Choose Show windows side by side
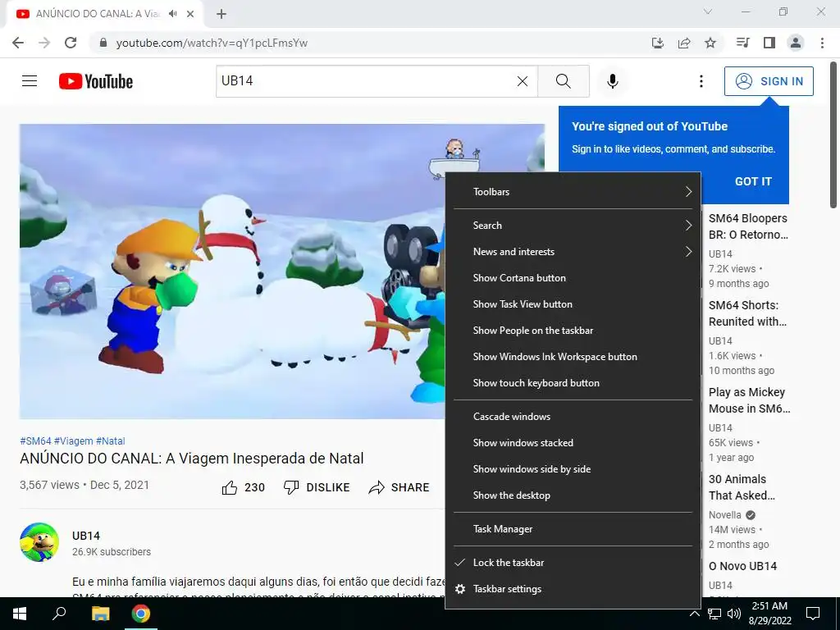840x630 pixels. coord(573,468)
